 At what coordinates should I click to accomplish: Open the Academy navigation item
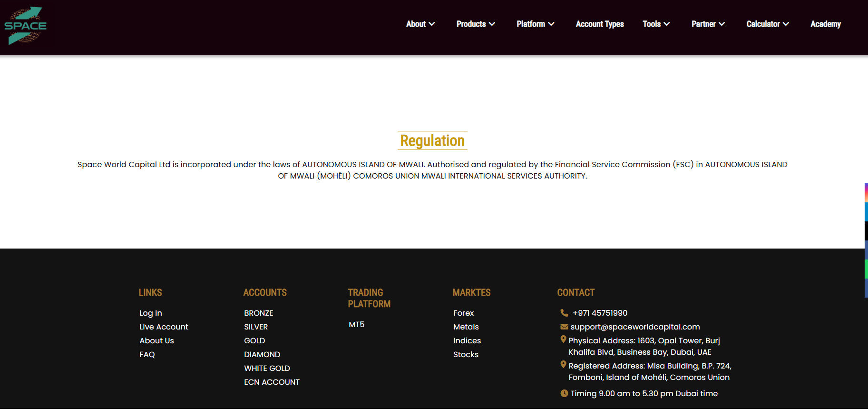coord(826,24)
